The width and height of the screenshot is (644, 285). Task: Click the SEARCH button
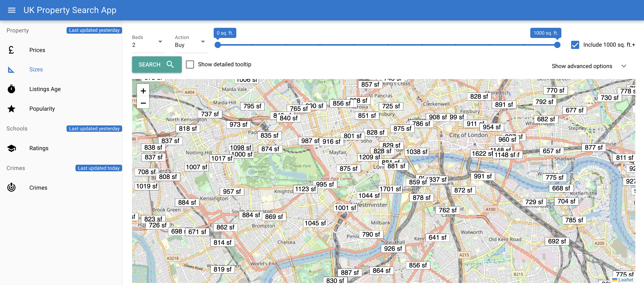157,64
